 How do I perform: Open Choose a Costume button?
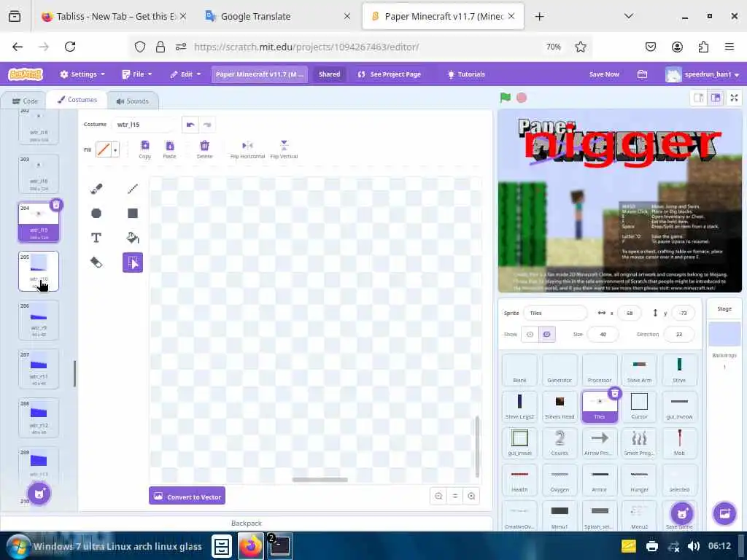click(x=39, y=494)
